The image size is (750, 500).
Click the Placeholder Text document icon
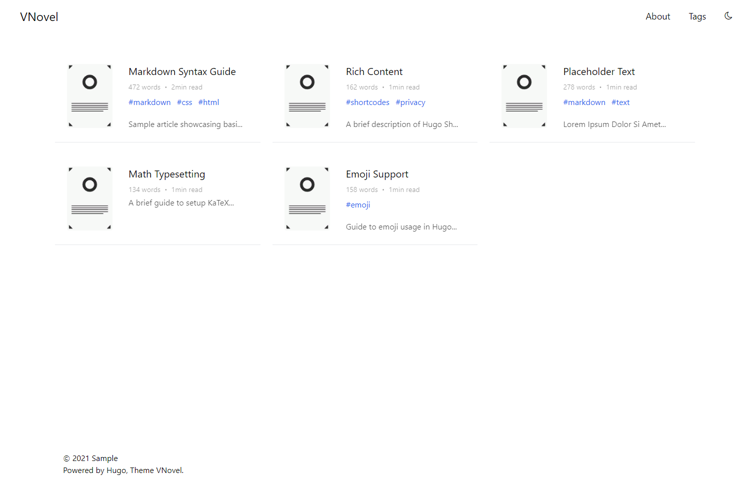coord(524,96)
